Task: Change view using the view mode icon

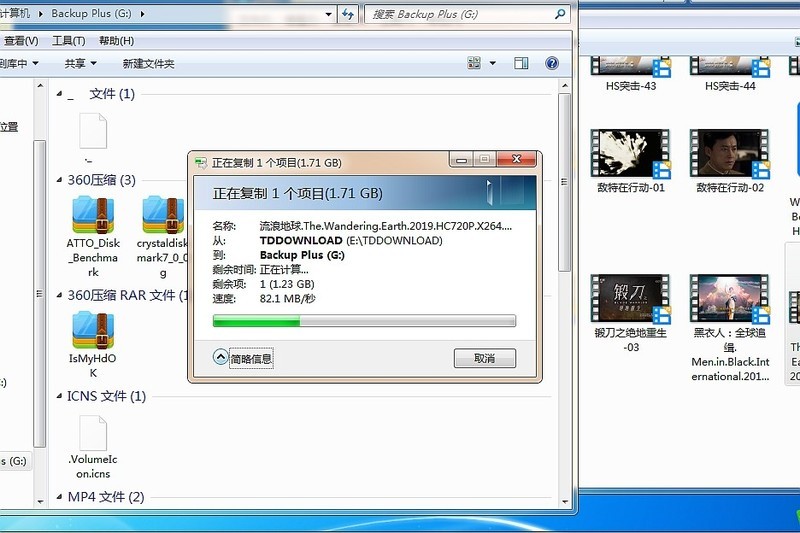Action: pos(474,63)
